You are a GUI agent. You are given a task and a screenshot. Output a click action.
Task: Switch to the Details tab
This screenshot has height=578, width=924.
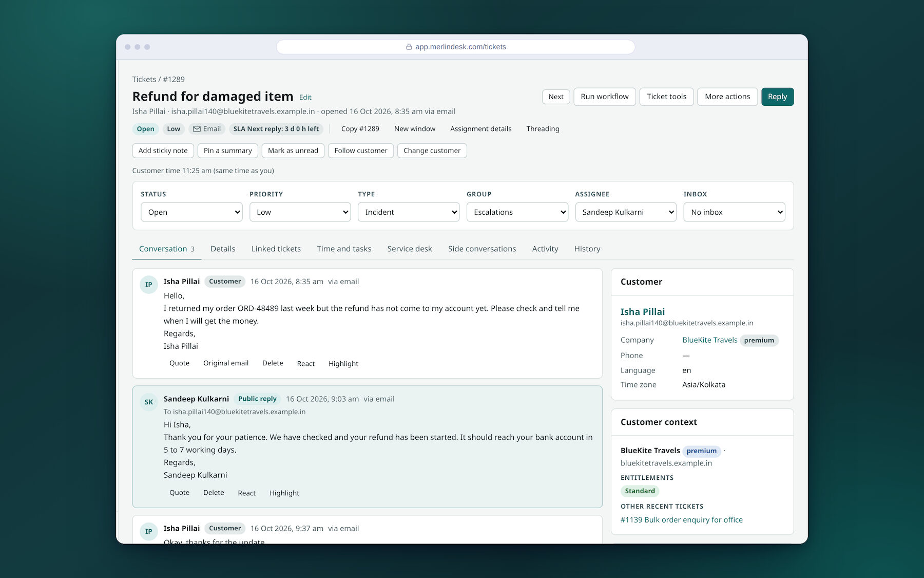[x=223, y=249]
